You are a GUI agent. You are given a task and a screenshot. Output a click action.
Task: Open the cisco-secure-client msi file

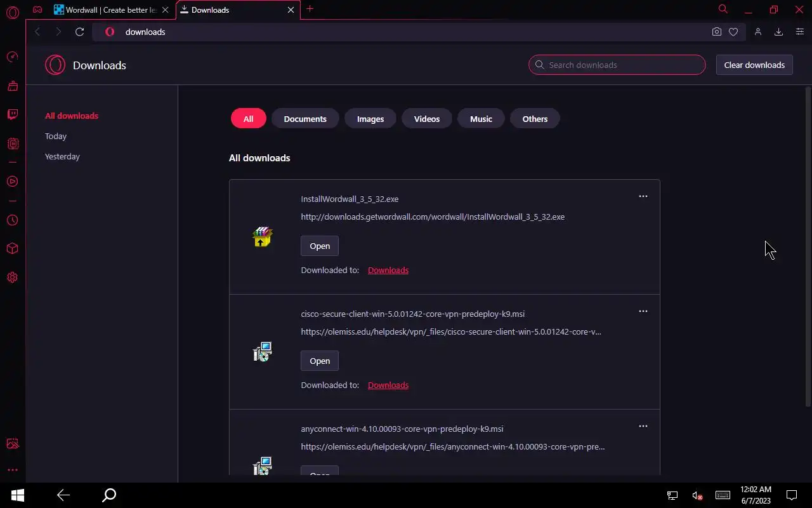pos(320,361)
